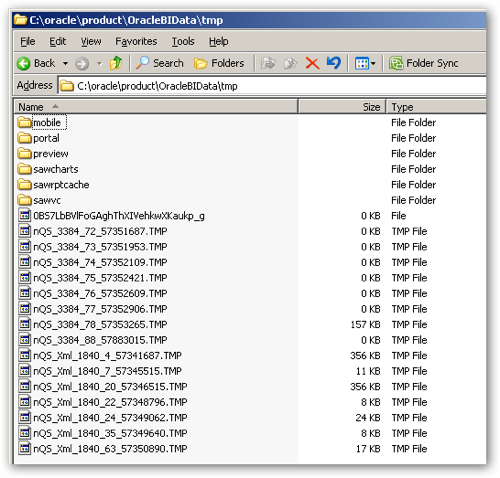Open the Search pane
This screenshot has width=500, height=478.
160,63
